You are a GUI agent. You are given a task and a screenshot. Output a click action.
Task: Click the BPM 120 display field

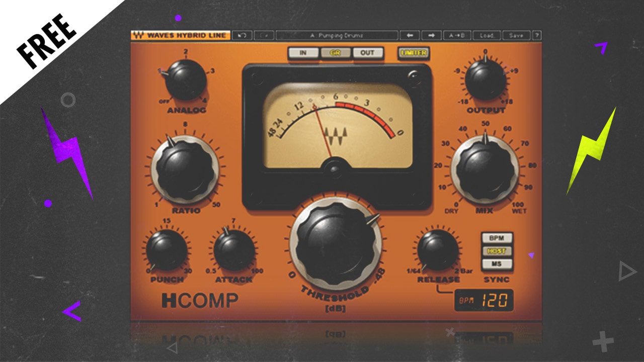click(x=484, y=301)
